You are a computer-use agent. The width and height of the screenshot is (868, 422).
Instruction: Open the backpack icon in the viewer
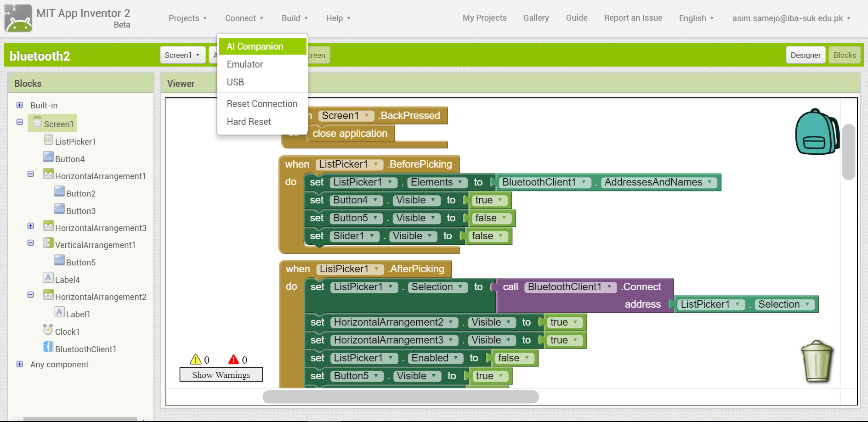click(817, 132)
